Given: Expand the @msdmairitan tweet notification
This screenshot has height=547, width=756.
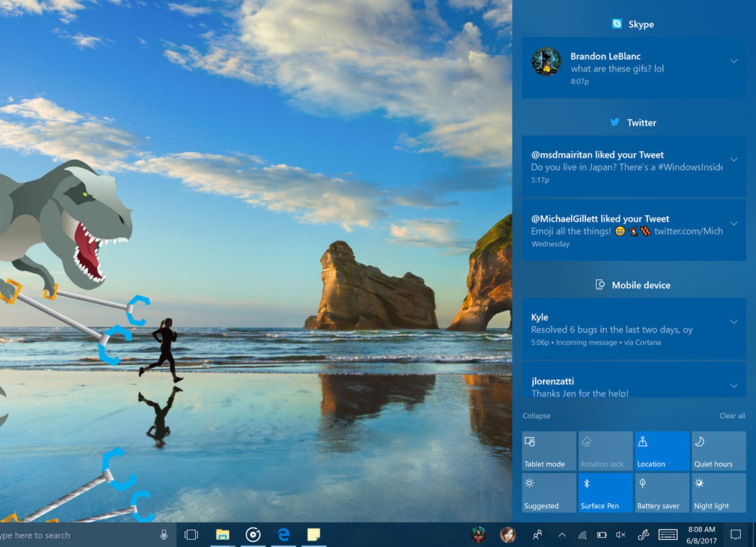Looking at the screenshot, I should pos(734,160).
